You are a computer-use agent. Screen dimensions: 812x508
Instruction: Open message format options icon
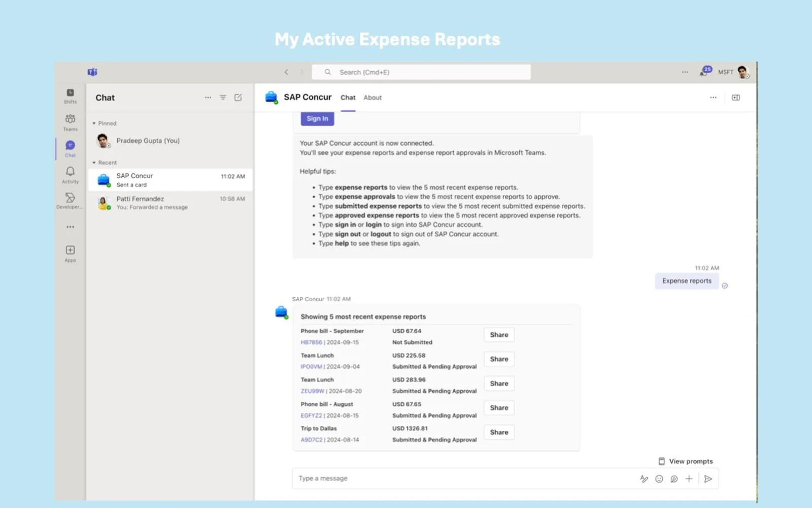[x=644, y=479]
